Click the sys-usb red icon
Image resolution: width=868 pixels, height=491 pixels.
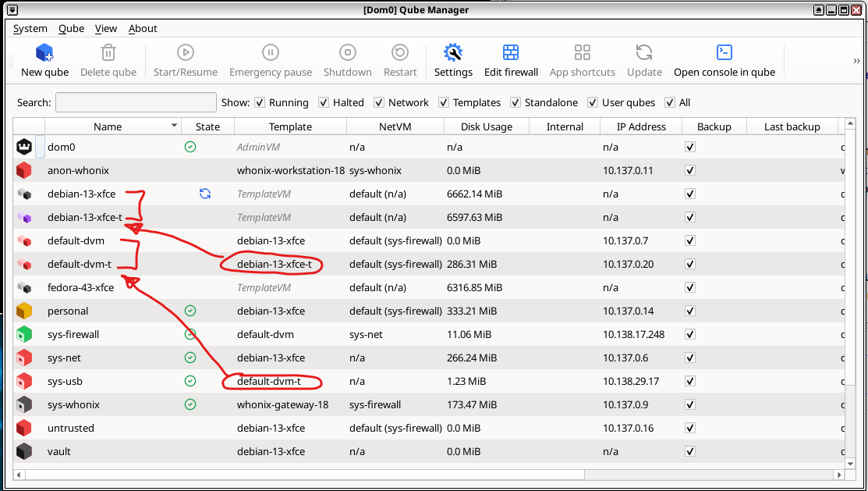point(24,381)
